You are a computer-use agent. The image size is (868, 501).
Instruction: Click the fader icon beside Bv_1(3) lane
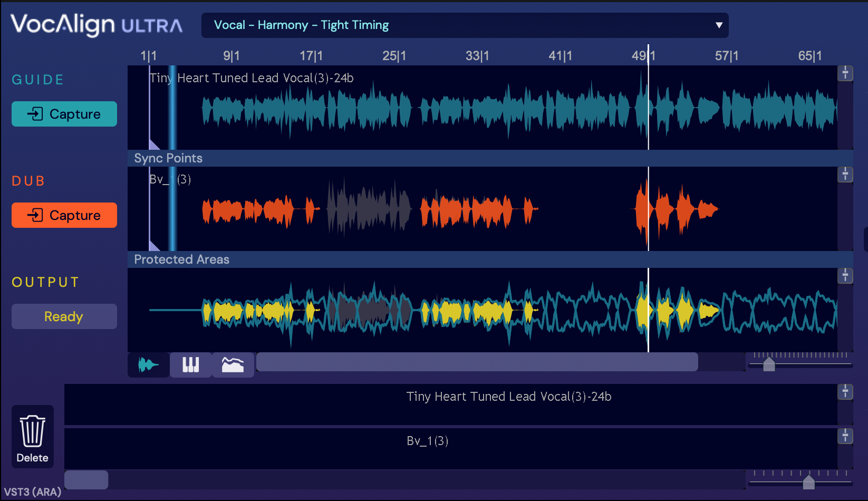click(x=845, y=437)
